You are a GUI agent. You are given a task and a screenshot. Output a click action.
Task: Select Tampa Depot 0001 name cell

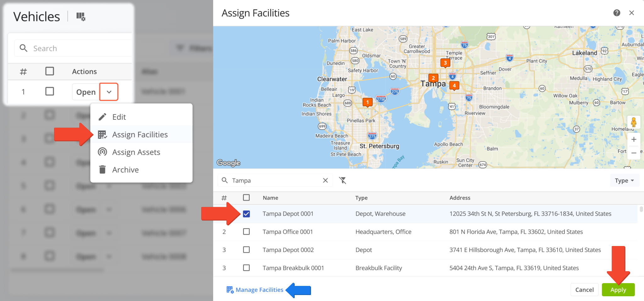pos(288,214)
